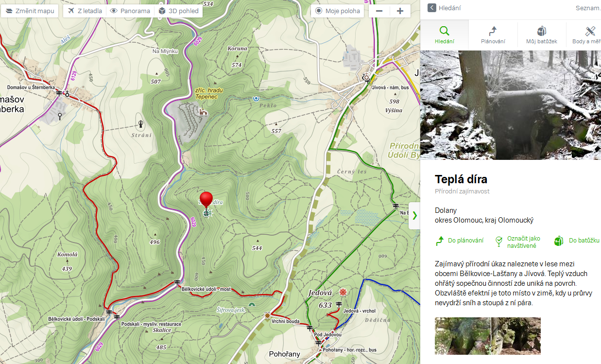Viewport: 601px width, 364px height.
Task: Go back using the Hledání arrow
Action: click(444, 8)
